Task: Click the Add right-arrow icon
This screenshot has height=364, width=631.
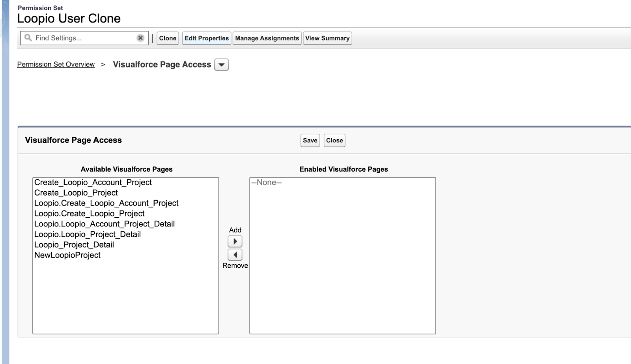Action: pos(235,241)
